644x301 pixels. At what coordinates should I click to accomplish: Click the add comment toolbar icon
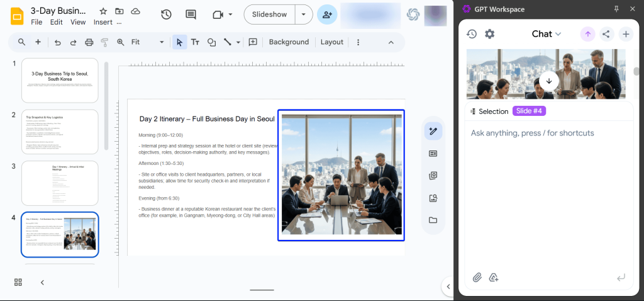pyautogui.click(x=253, y=42)
